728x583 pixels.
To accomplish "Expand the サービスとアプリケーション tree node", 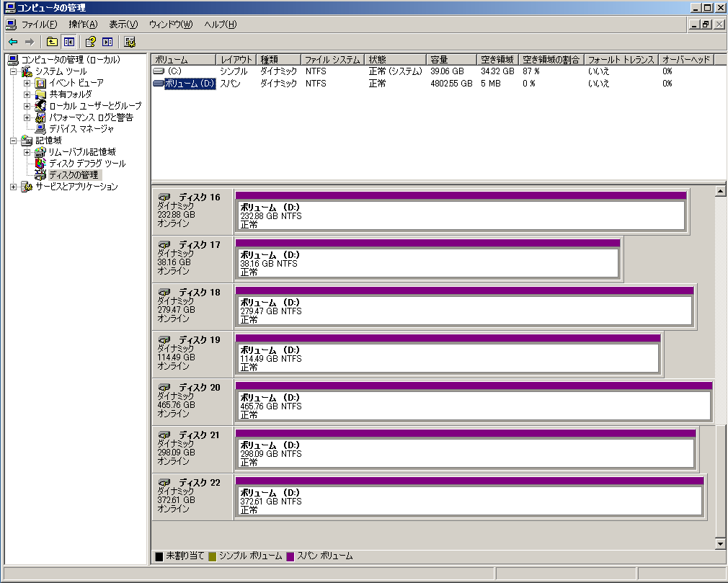I will pos(14,187).
